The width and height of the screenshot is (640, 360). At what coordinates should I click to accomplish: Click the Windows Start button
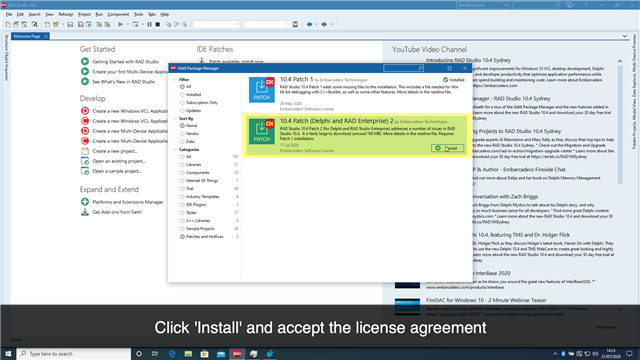click(x=8, y=353)
